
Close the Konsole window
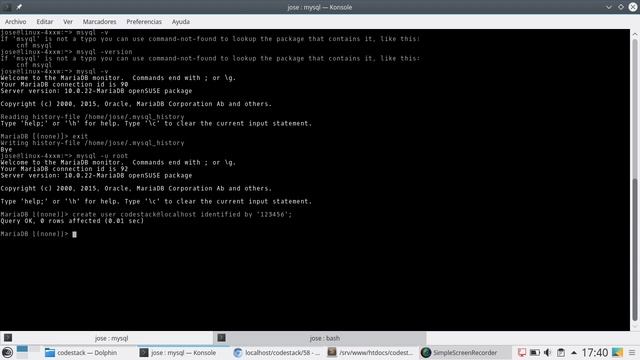(x=633, y=7)
